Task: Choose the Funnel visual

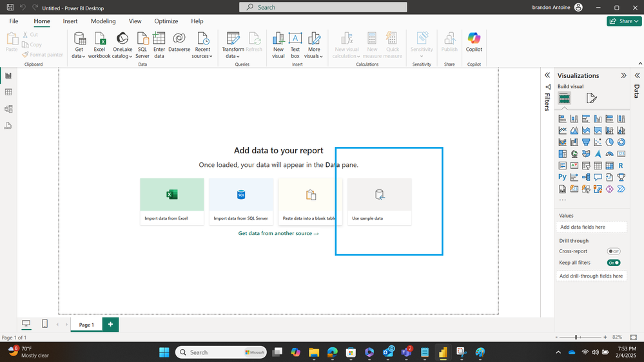Action: (586, 142)
